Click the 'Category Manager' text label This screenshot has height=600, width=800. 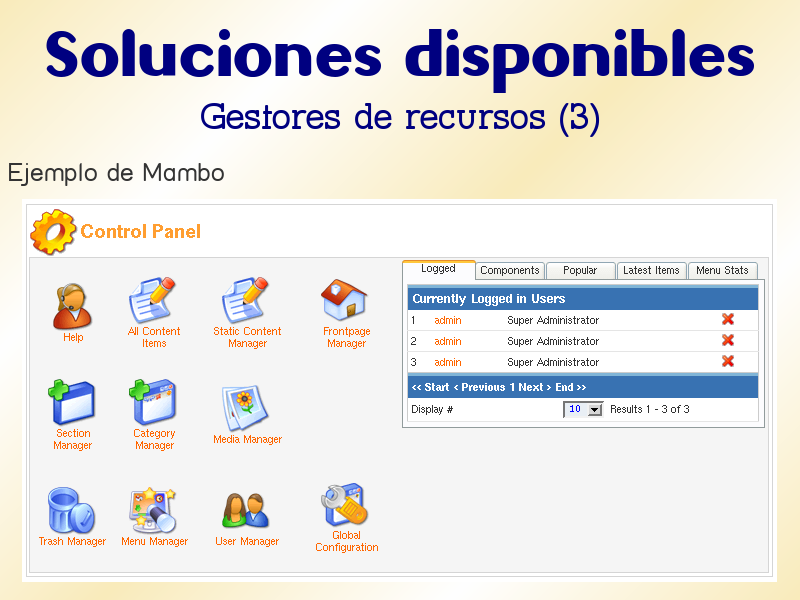[x=154, y=439]
